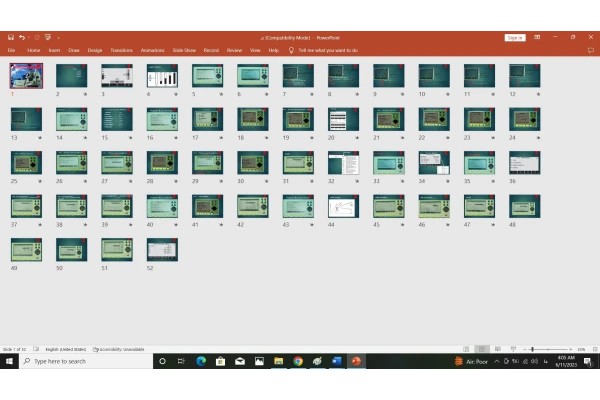Click the transition star icon under slide 47
The width and height of the screenshot is (600, 400).
[x=493, y=225]
